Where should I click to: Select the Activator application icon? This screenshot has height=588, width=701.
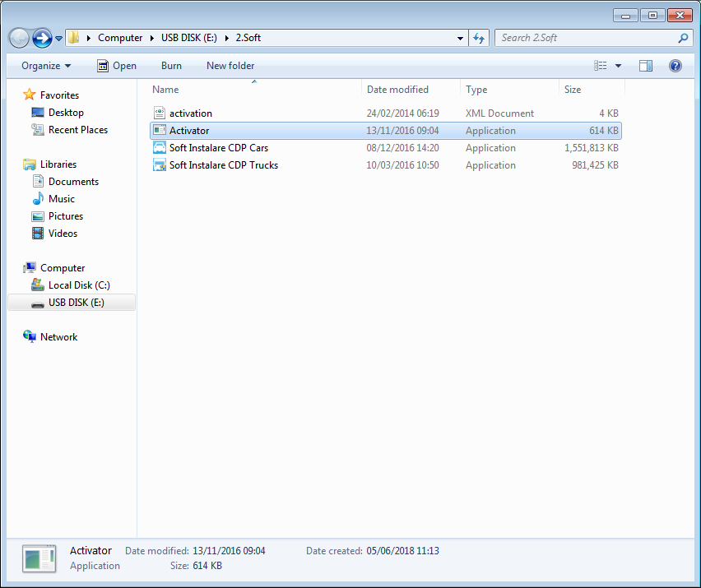tap(159, 131)
